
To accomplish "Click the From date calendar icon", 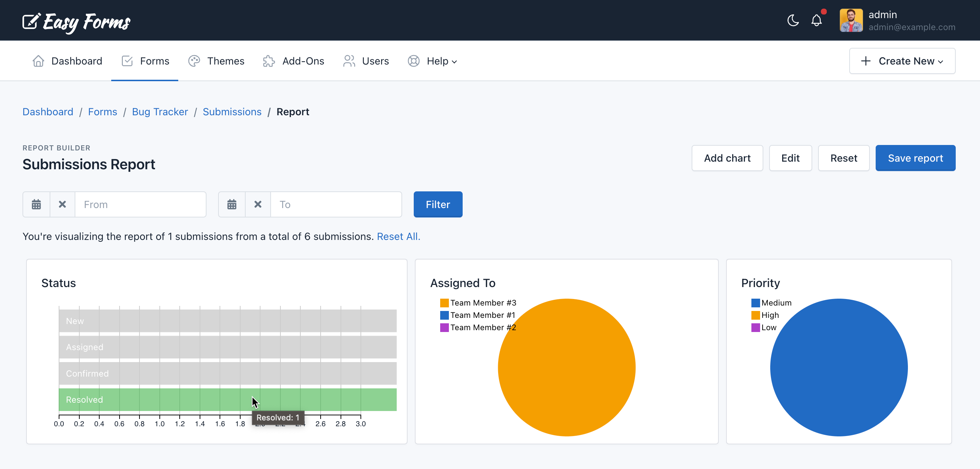I will [x=36, y=204].
